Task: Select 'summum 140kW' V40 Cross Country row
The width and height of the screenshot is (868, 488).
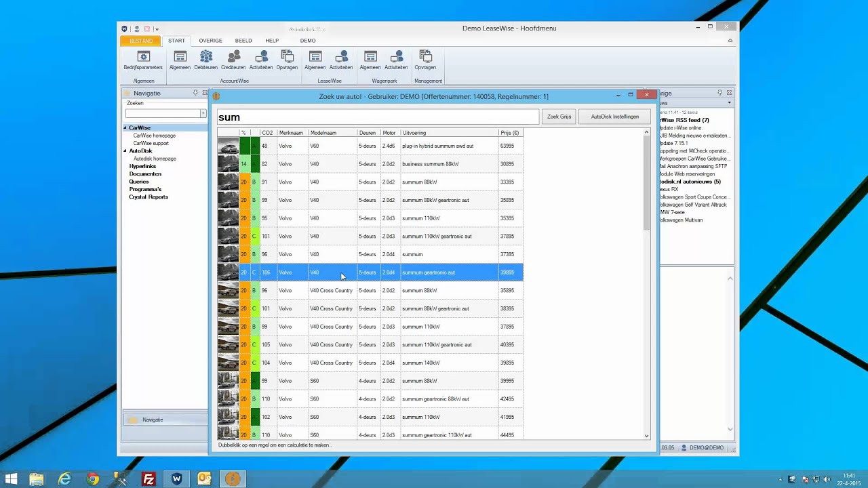Action: tap(370, 363)
